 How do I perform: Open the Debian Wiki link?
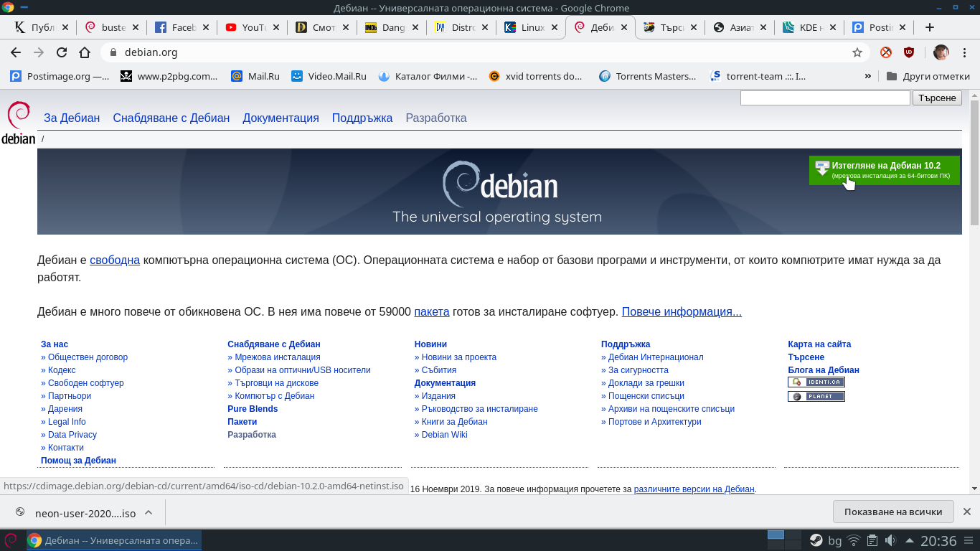tap(445, 435)
